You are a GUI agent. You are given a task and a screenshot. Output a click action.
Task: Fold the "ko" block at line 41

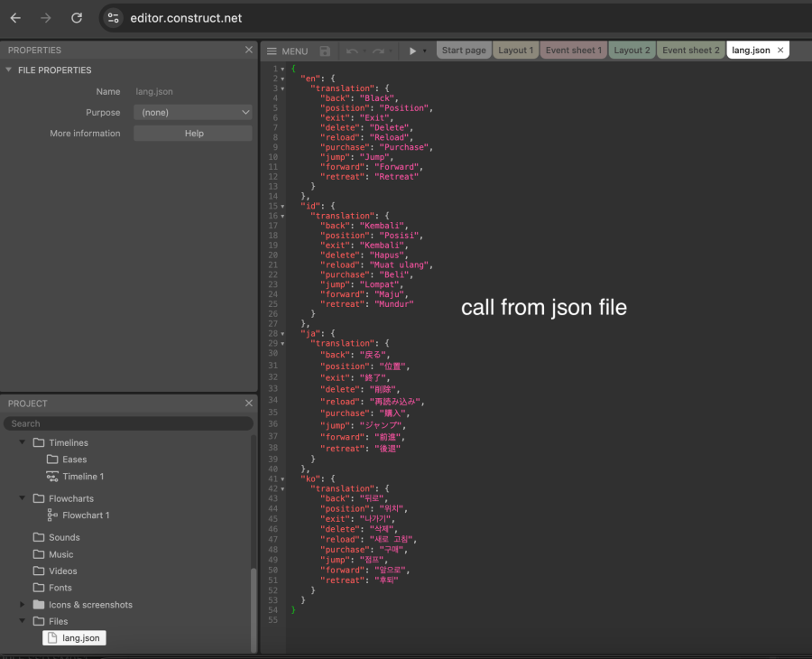pos(282,478)
